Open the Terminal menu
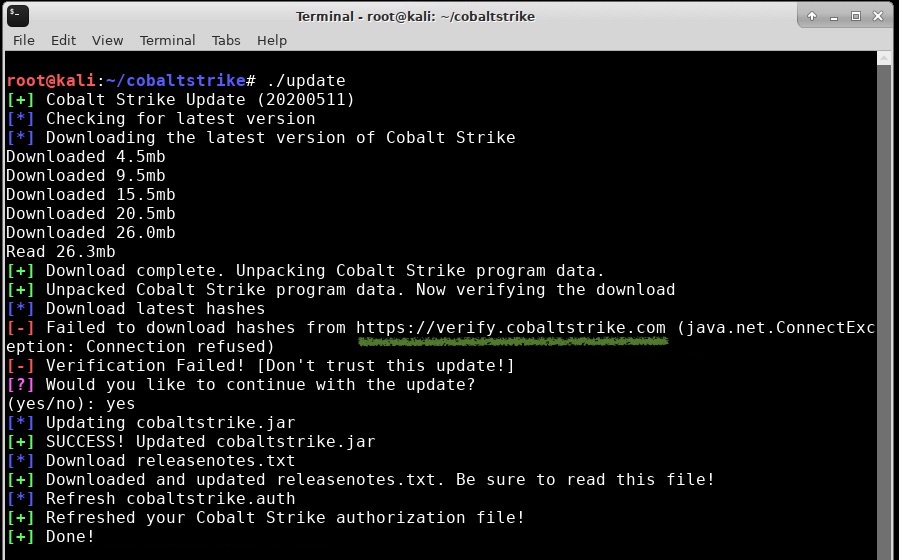 point(167,40)
